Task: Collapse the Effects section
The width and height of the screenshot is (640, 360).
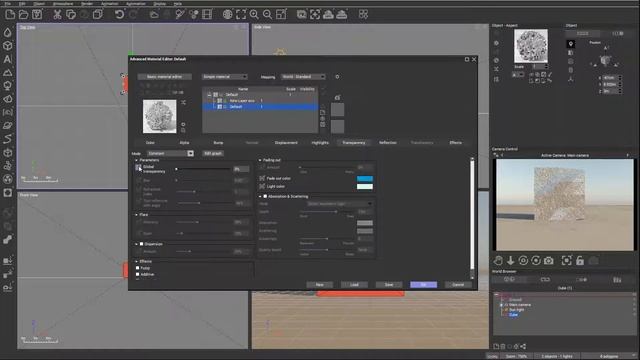Action: point(136,261)
